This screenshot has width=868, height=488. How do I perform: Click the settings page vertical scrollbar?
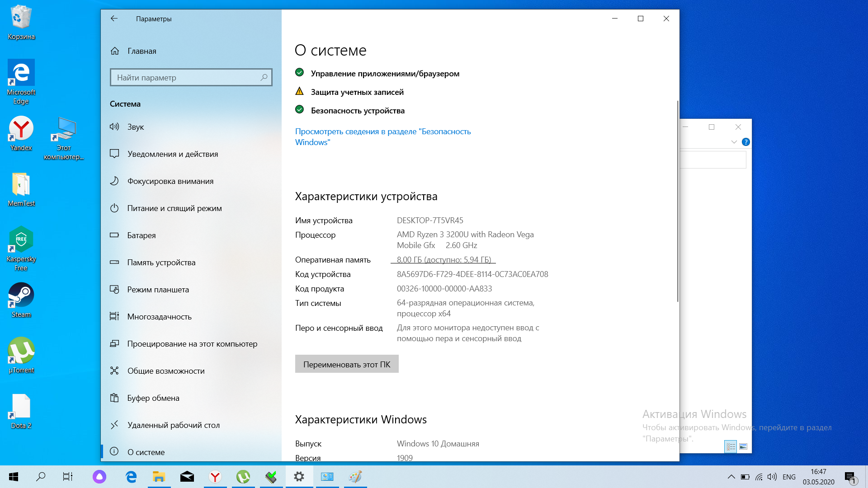pyautogui.click(x=677, y=201)
